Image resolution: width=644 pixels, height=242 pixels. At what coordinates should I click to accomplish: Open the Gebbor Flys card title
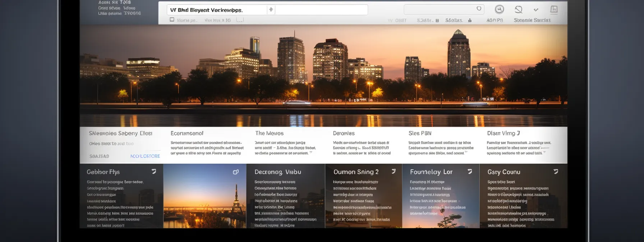(x=103, y=172)
